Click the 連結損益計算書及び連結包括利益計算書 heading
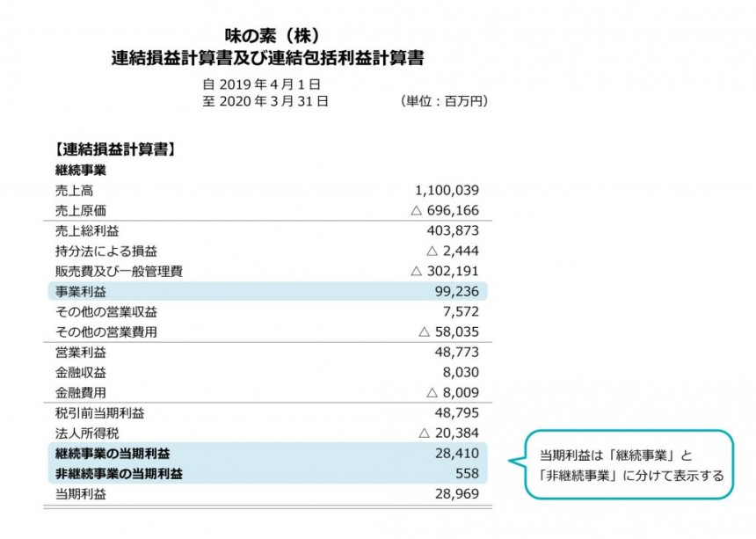This screenshot has width=756, height=539. click(x=268, y=59)
